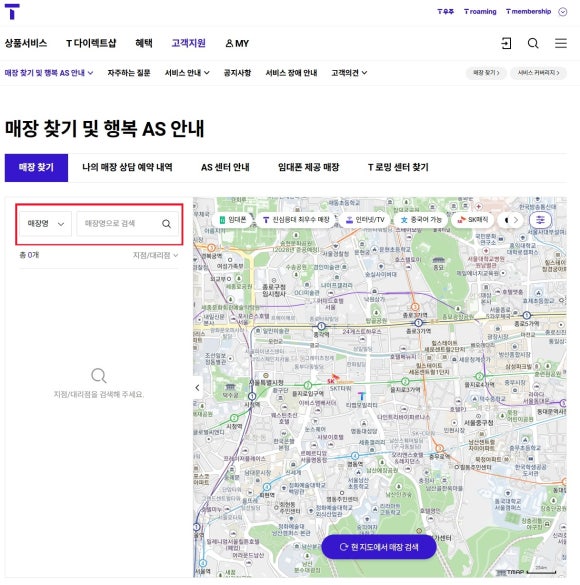This screenshot has width=580, height=585.
Task: Expand the 고객의견 submenu
Action: point(349,73)
